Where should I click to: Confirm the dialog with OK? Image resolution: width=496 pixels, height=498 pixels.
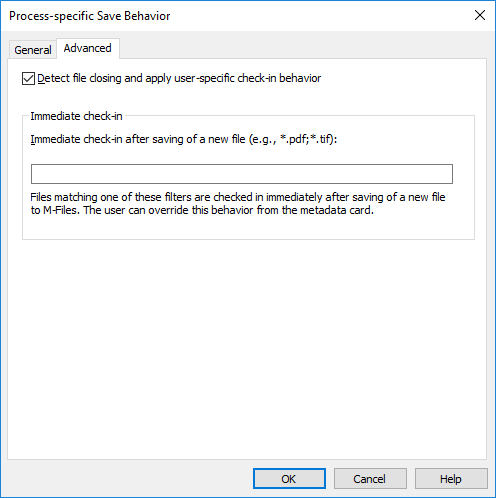[289, 479]
